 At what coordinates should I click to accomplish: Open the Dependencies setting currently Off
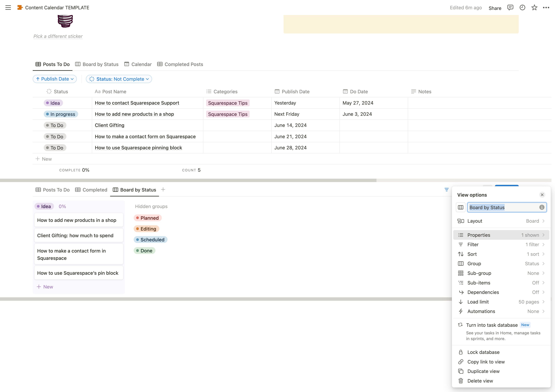[x=501, y=292]
